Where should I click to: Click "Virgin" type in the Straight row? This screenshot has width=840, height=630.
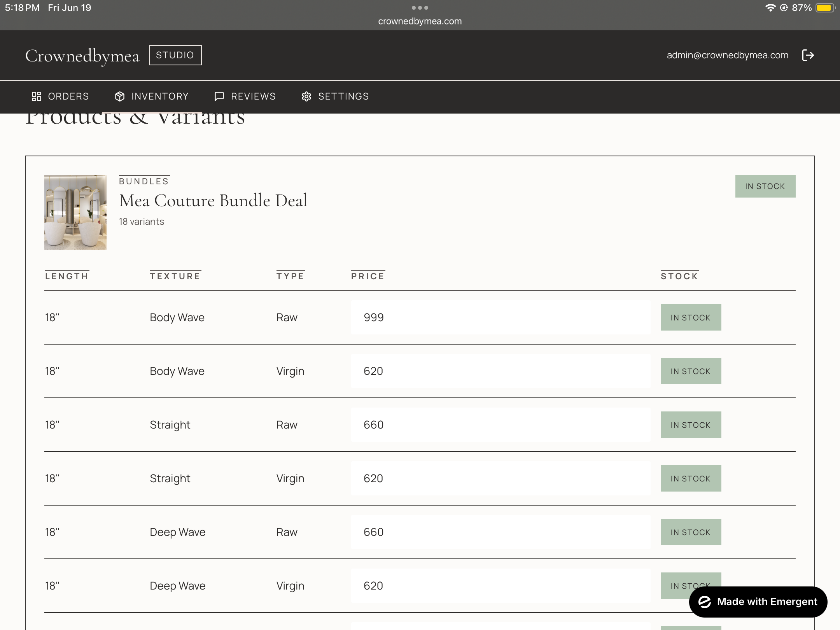tap(290, 479)
